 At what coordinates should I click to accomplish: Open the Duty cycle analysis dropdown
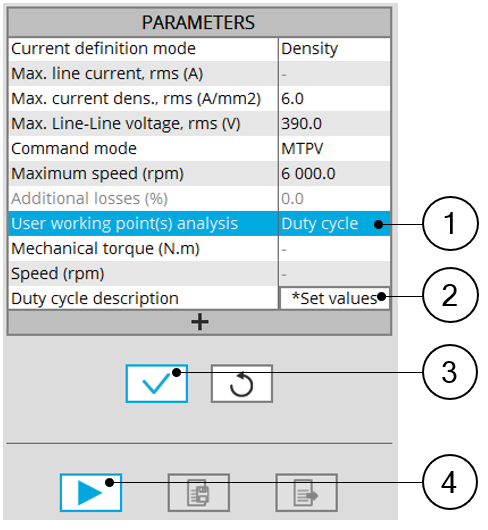point(334,224)
